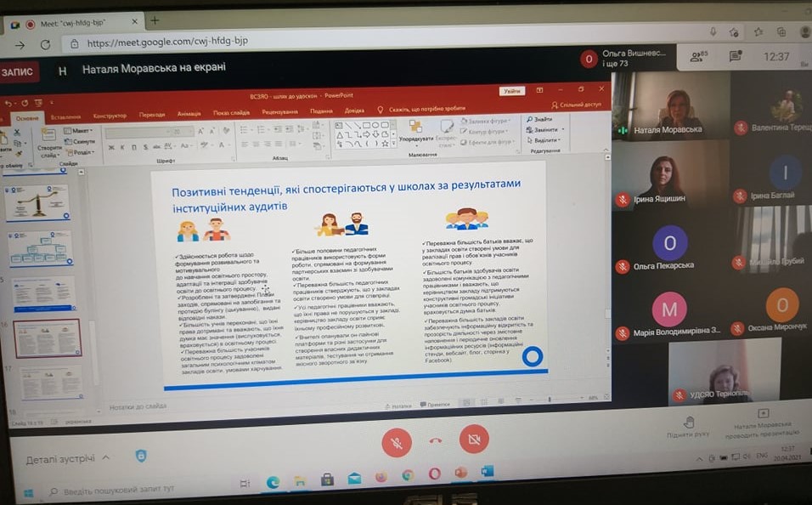Select the scales slide thumbnail
This screenshot has width=812, height=505.
[x=38, y=203]
